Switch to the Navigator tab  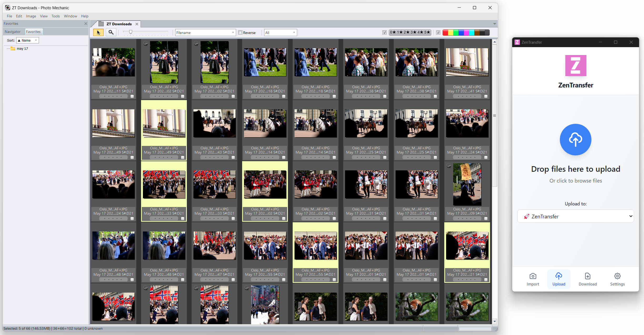click(12, 32)
